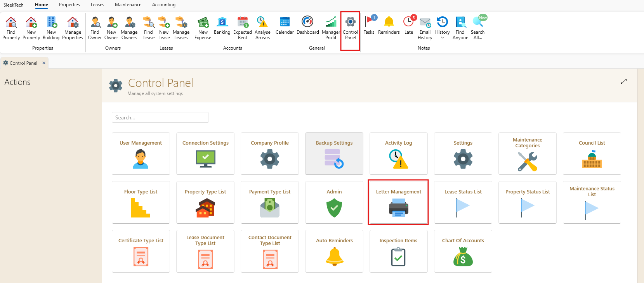
Task: Open Letter Management tile
Action: click(399, 202)
